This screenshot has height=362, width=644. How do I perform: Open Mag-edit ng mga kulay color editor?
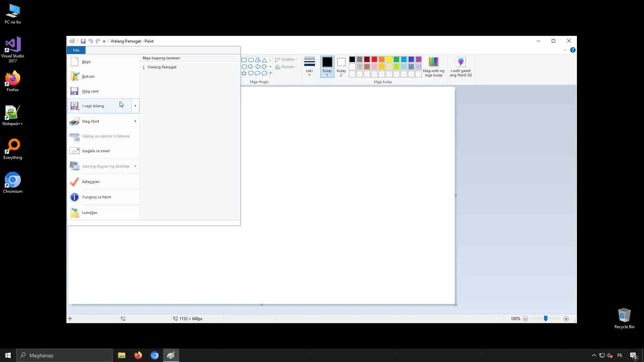pos(433,67)
